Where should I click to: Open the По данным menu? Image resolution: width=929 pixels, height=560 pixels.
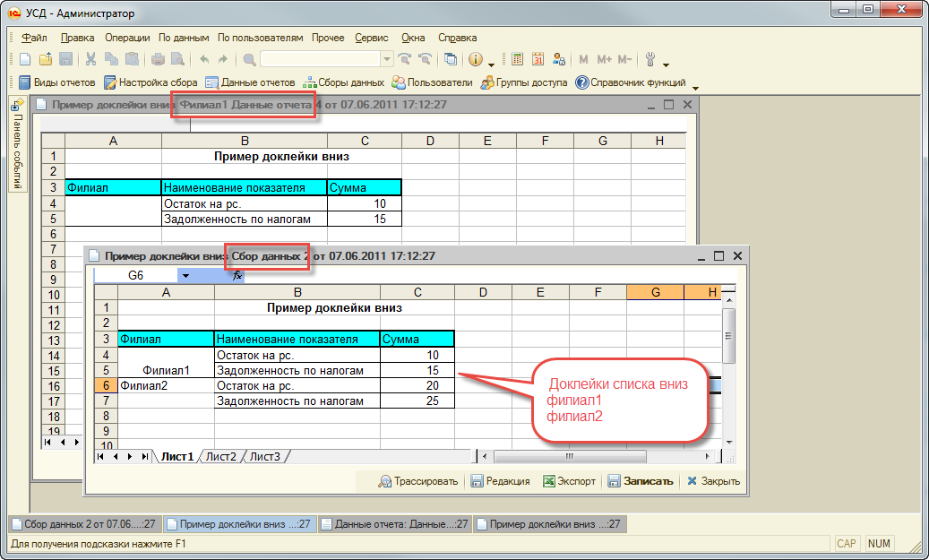(184, 38)
